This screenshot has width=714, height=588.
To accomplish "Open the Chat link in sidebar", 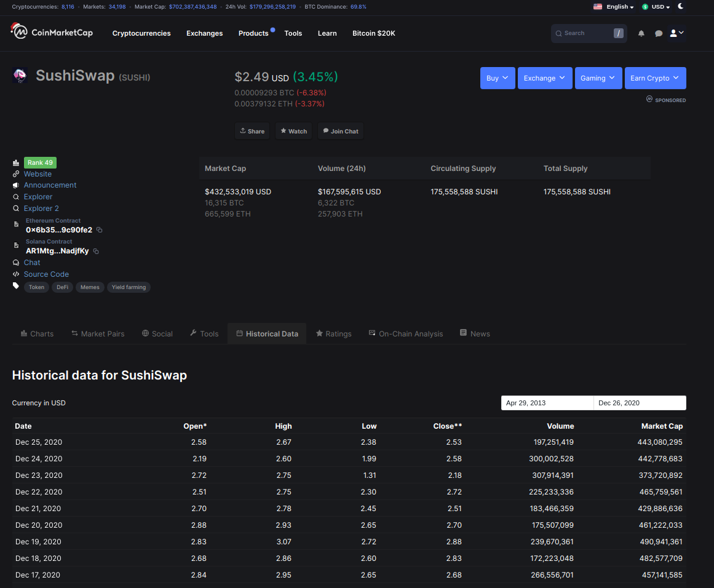I will tap(32, 263).
